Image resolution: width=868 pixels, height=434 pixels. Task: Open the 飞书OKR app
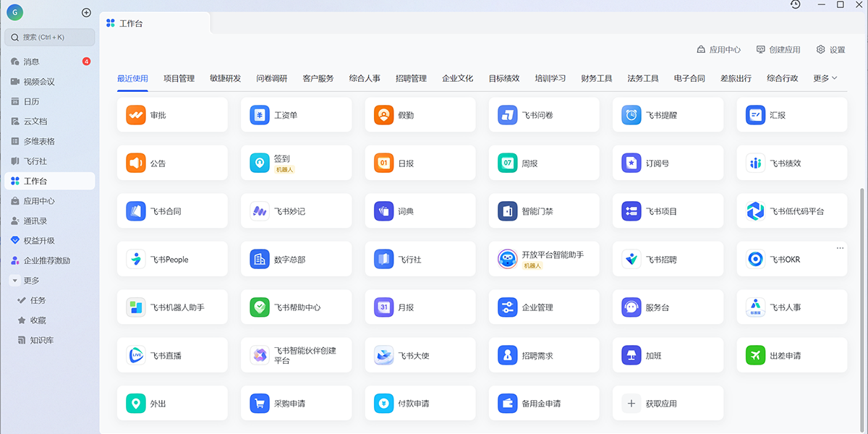[791, 258]
